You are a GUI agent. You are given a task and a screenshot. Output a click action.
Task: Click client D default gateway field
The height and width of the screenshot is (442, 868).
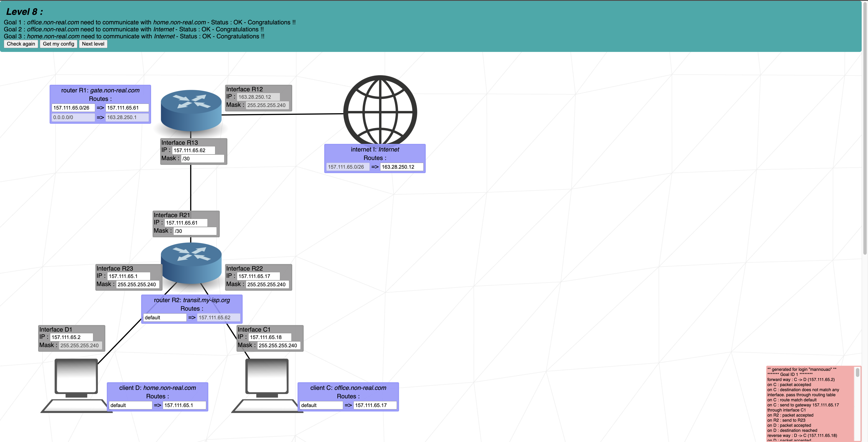tap(184, 405)
